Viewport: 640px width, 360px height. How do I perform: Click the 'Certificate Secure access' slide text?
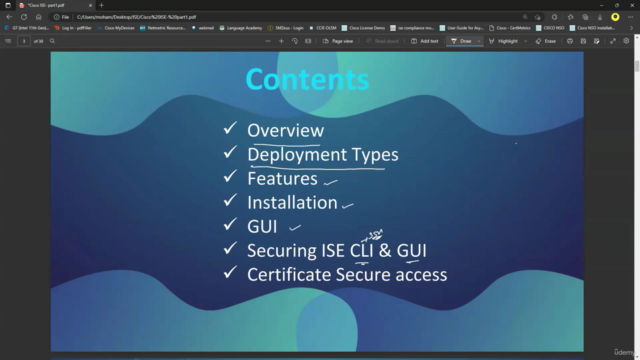click(347, 275)
